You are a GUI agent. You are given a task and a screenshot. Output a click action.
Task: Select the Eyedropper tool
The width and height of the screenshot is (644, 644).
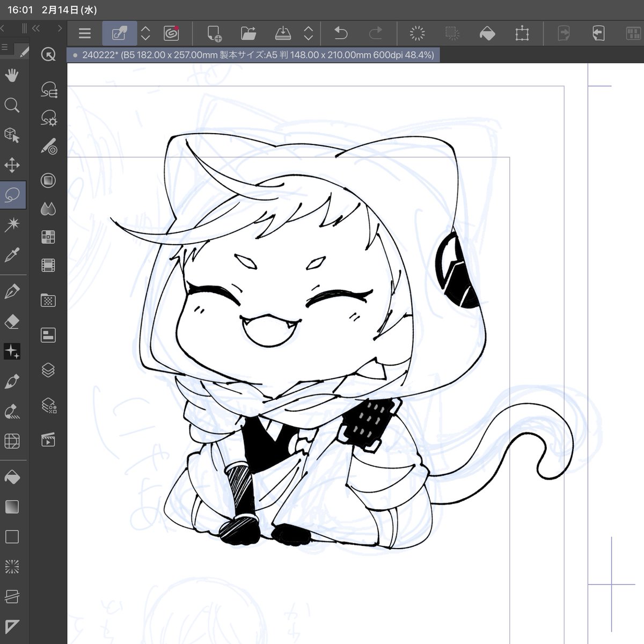click(x=12, y=255)
